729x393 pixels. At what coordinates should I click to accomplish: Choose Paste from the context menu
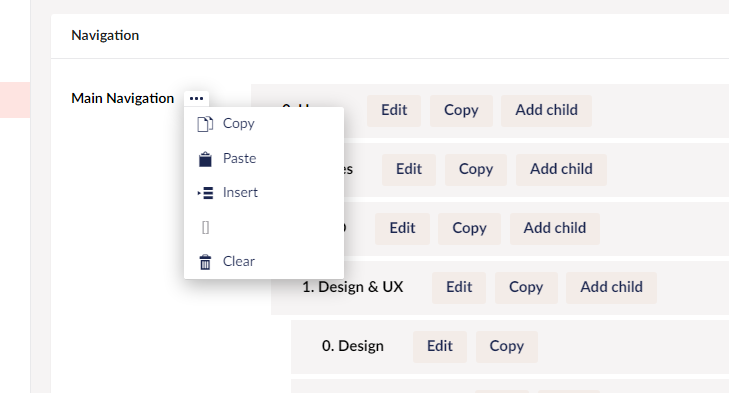coord(264,159)
